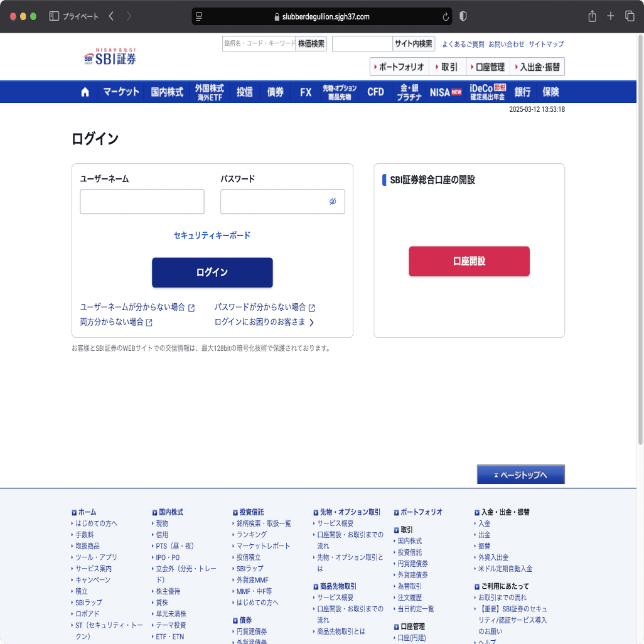Click the SBI証券 logo

(109, 56)
